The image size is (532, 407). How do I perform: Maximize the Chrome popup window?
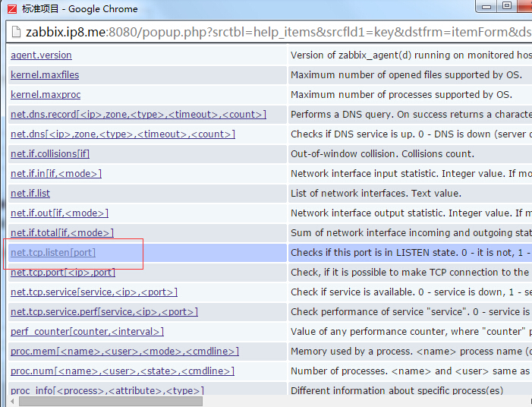507,6
